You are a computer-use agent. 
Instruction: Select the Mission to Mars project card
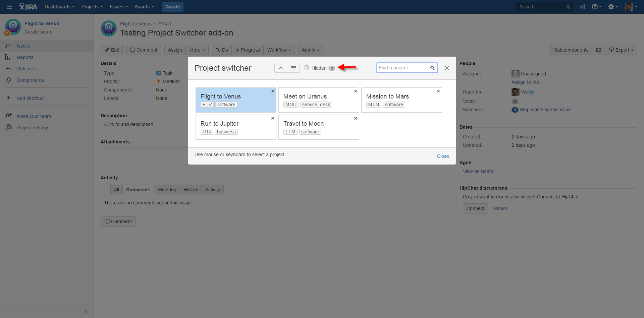(x=401, y=100)
